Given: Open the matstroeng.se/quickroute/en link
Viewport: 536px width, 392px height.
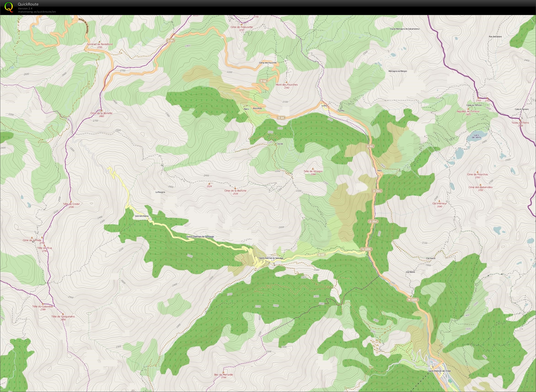Looking at the screenshot, I should tap(37, 12).
